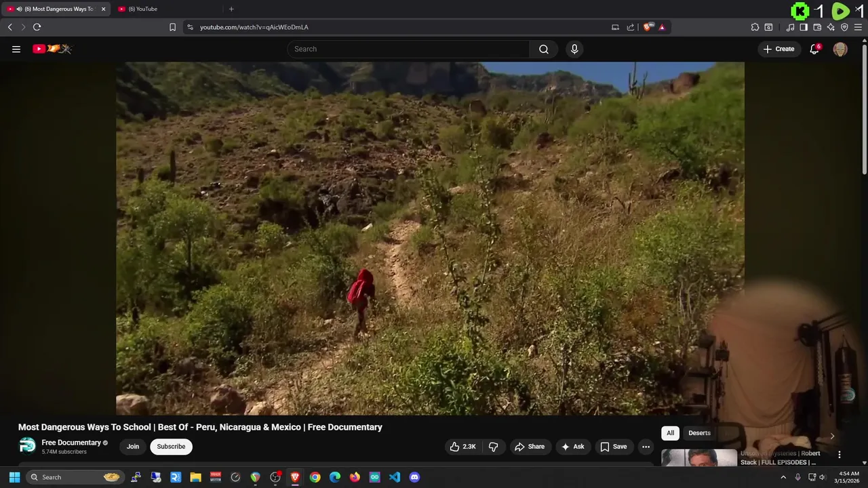View site information icon in address bar
The width and height of the screenshot is (868, 488).
[191, 27]
